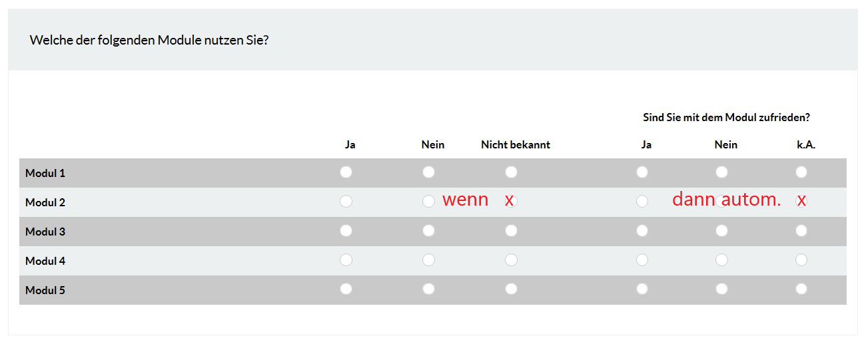Choose satisfaction 'Nein' for Modul 5
This screenshot has height=344, width=868.
[x=721, y=289]
